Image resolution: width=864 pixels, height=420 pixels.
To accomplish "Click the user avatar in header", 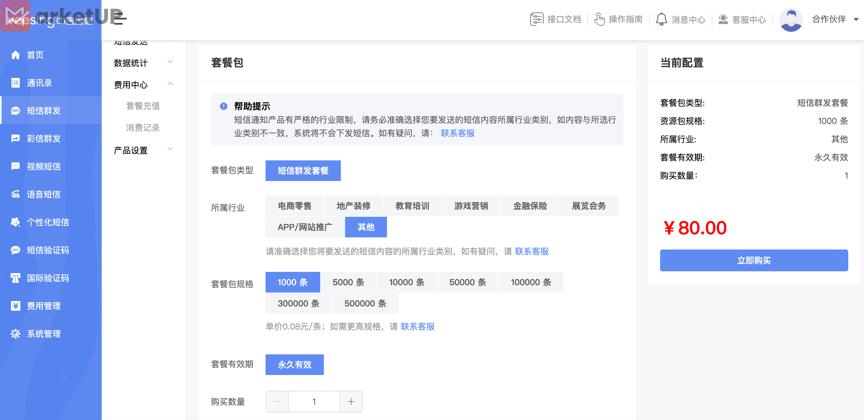I will (x=791, y=20).
